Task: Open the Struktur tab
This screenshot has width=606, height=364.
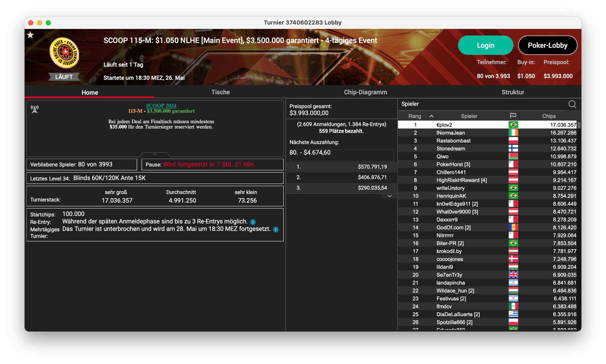Action: [x=512, y=92]
